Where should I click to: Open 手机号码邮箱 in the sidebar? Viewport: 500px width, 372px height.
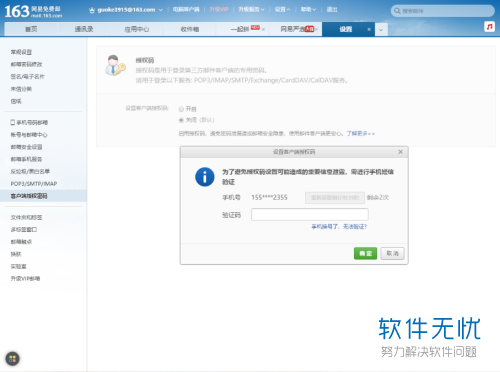click(29, 123)
